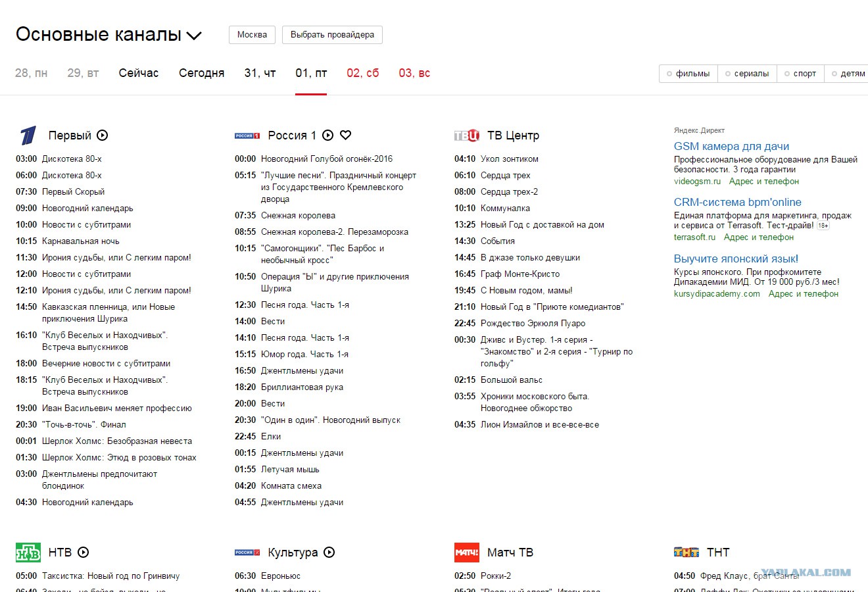The height and width of the screenshot is (592, 868).
Task: Switch to the 28, пн date tab
Action: pos(32,73)
